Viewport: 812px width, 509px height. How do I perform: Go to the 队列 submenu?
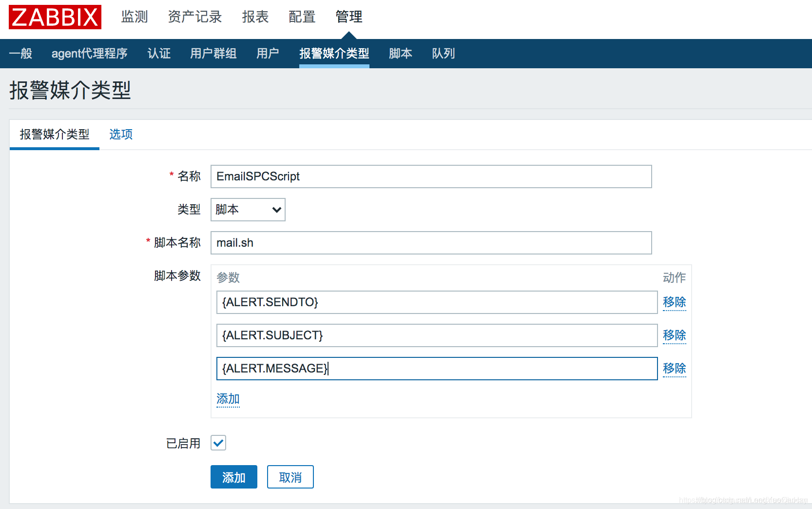(444, 53)
